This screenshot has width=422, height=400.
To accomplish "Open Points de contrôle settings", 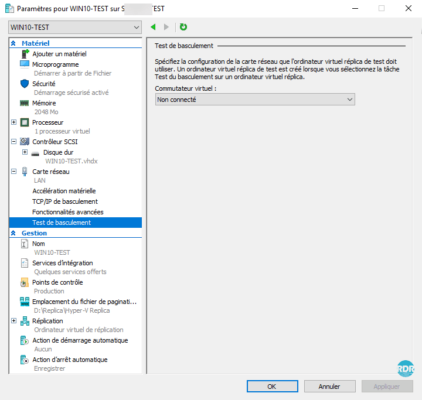I will 57,282.
